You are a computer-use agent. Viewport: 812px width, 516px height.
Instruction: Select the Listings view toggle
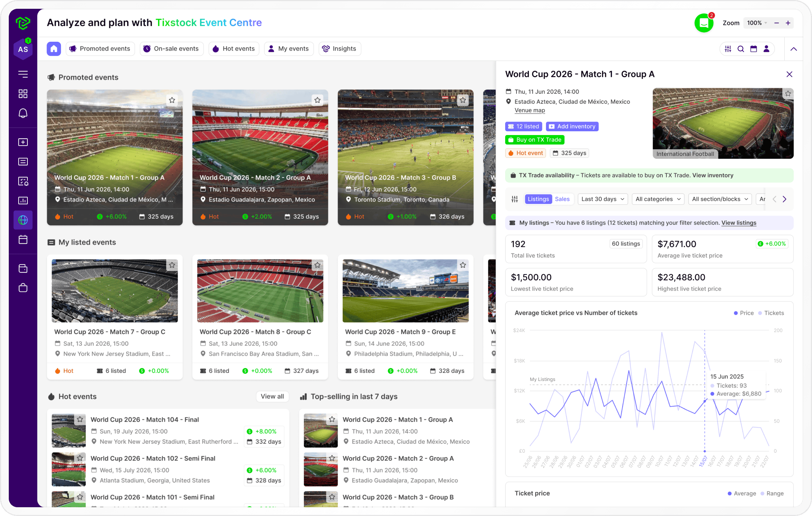(x=538, y=199)
